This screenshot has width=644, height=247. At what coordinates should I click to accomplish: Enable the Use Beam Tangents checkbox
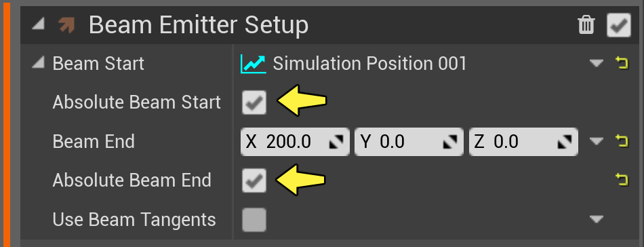pyautogui.click(x=254, y=219)
